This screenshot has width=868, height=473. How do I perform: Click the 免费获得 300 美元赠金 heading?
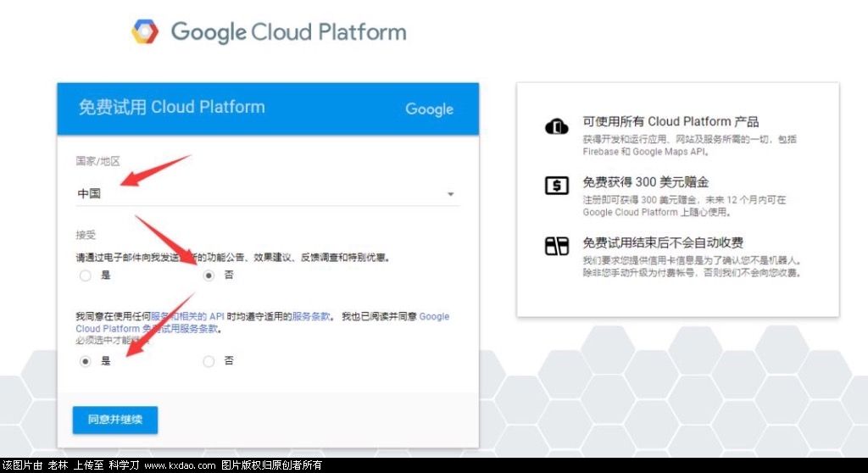coord(645,181)
